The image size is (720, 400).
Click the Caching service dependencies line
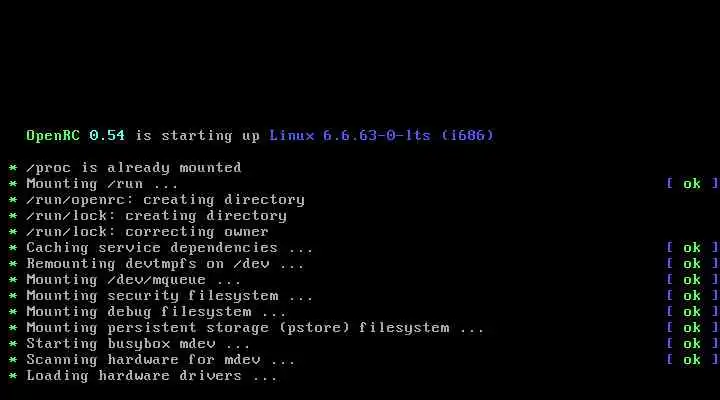pyautogui.click(x=169, y=248)
